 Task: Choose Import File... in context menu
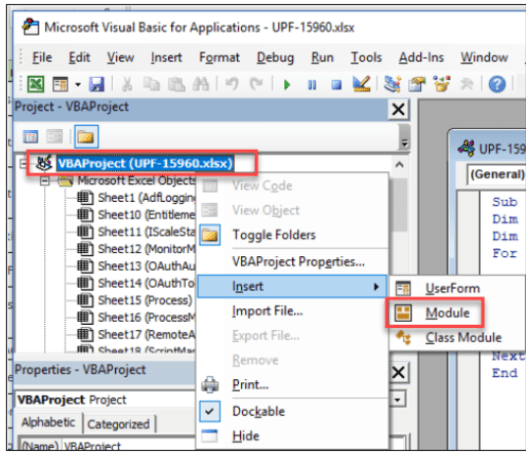(x=293, y=311)
